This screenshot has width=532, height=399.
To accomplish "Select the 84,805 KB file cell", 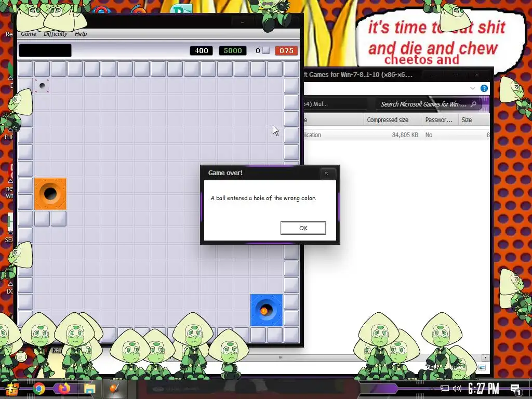I will pyautogui.click(x=405, y=135).
